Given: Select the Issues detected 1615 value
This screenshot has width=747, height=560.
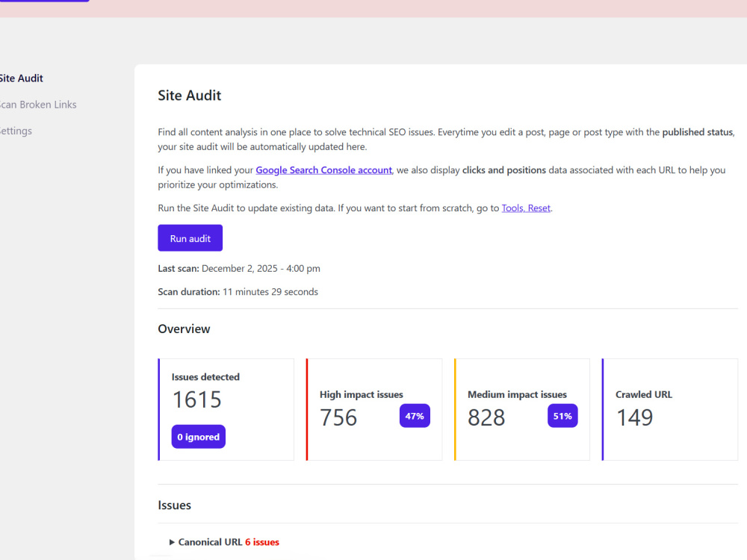Looking at the screenshot, I should pos(196,399).
